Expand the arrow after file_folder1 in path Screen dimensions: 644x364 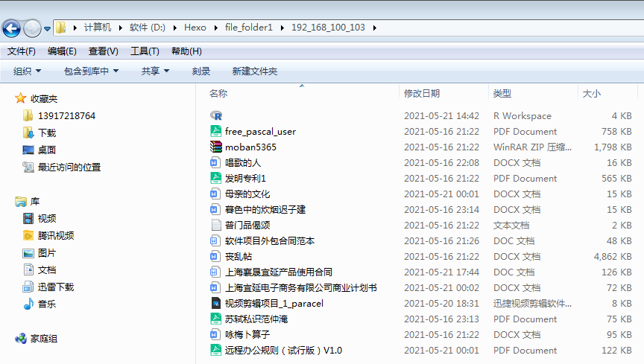coord(282,28)
